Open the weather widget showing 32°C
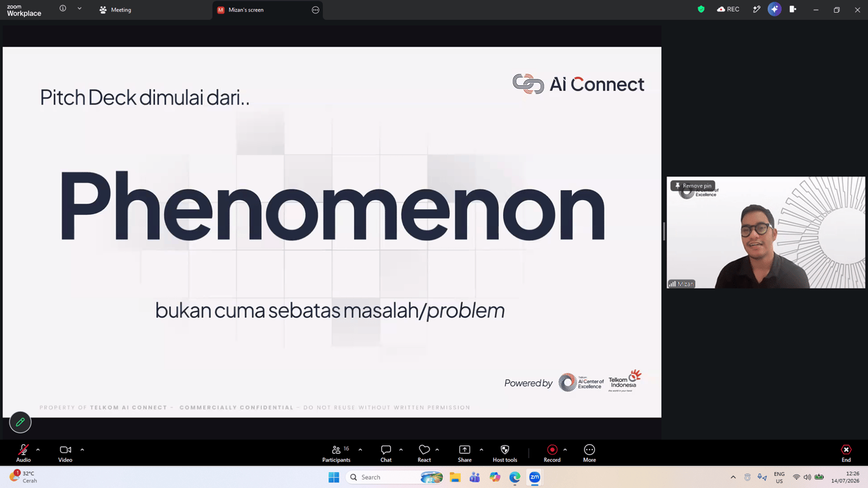868x488 pixels. (x=24, y=477)
